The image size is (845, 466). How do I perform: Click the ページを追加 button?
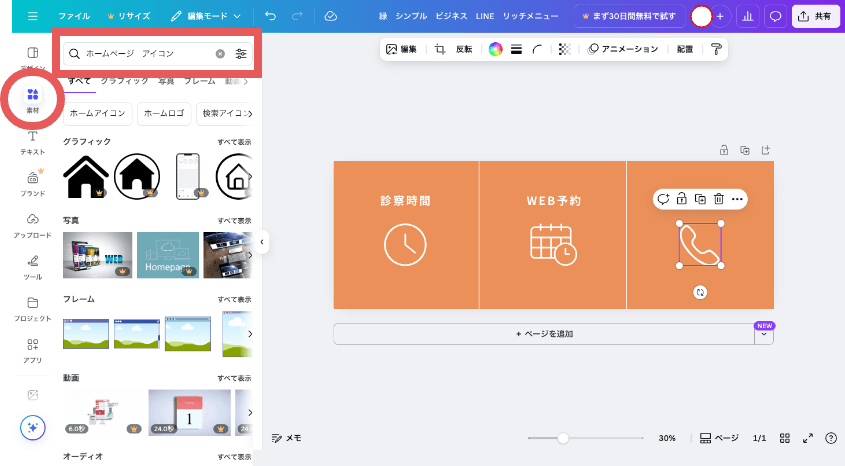tap(543, 334)
